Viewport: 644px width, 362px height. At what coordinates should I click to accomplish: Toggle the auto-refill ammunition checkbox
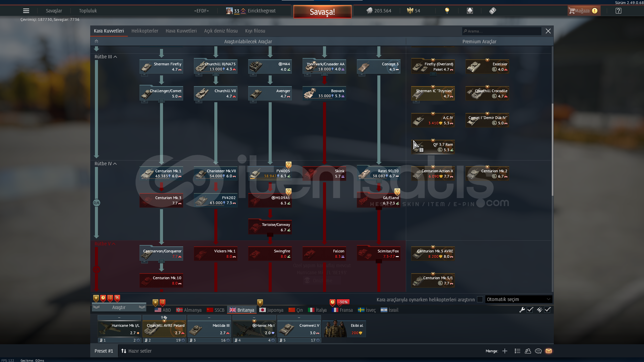(x=547, y=310)
